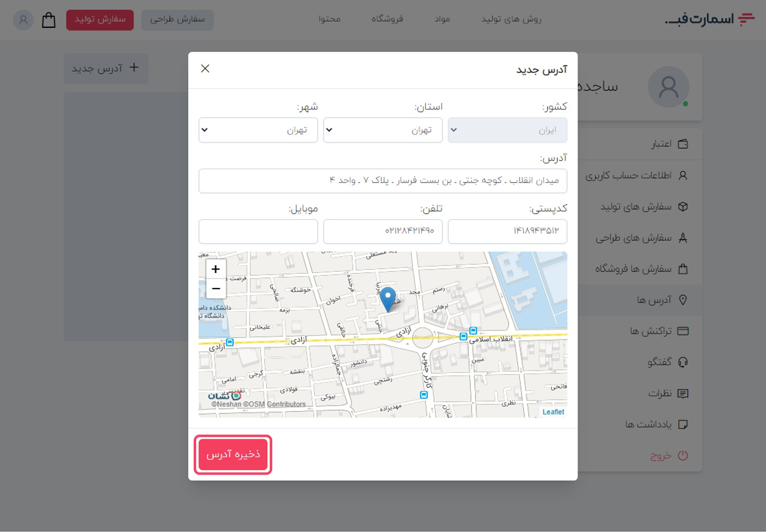Zoom out the map with minus button
This screenshot has width=766, height=532.
tap(216, 289)
